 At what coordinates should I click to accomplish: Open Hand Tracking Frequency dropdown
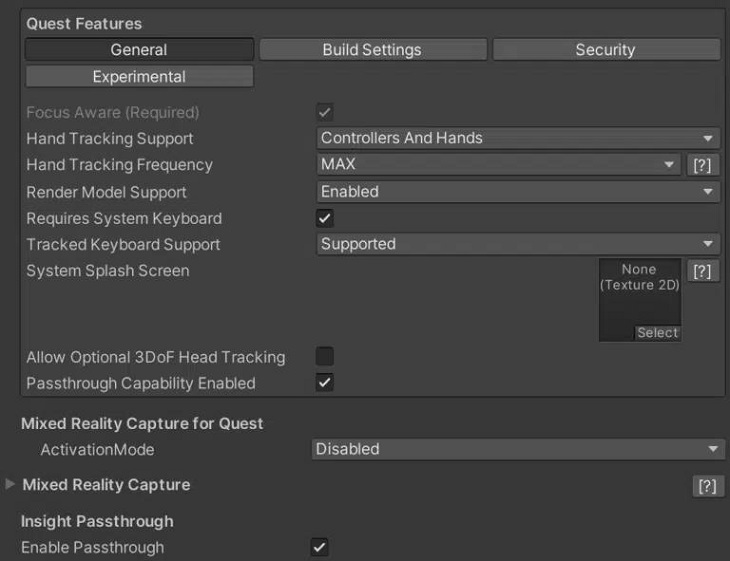pyautogui.click(x=498, y=165)
